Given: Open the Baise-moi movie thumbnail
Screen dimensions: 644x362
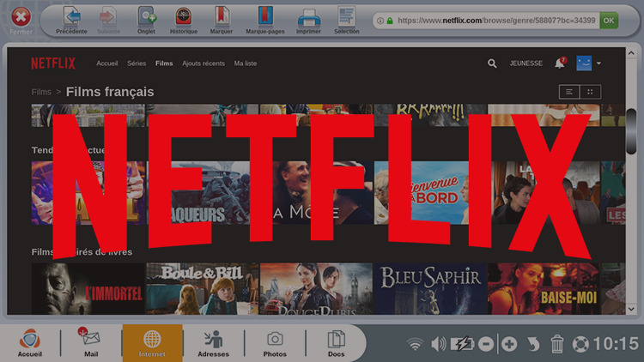Looking at the screenshot, I should (544, 289).
